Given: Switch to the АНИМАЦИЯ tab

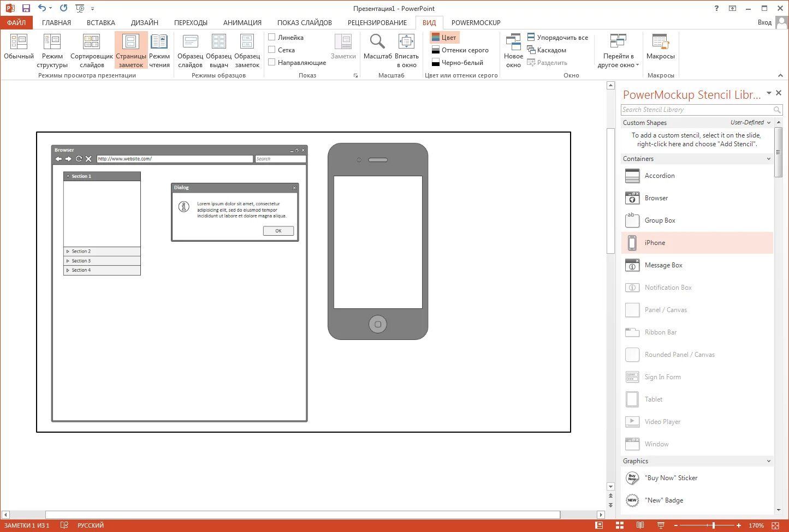Looking at the screenshot, I should [x=242, y=22].
